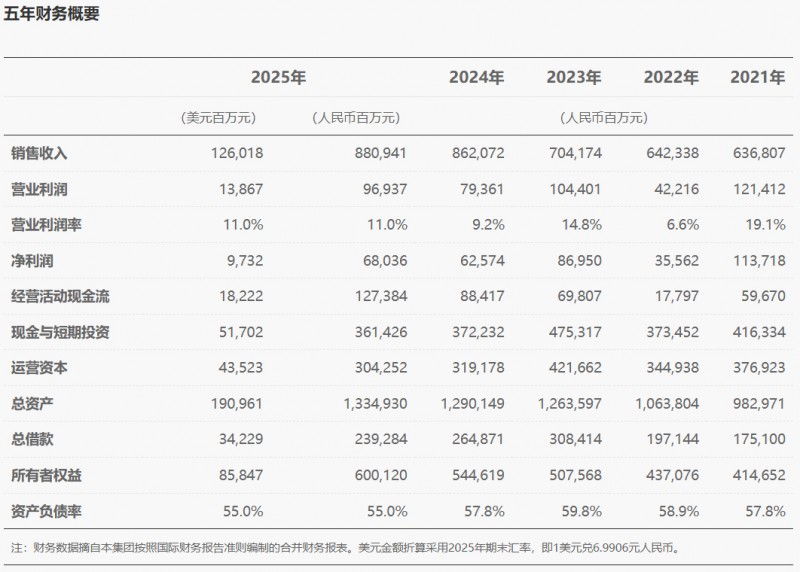
Task: Click the 2024年 column header
Action: [x=476, y=77]
